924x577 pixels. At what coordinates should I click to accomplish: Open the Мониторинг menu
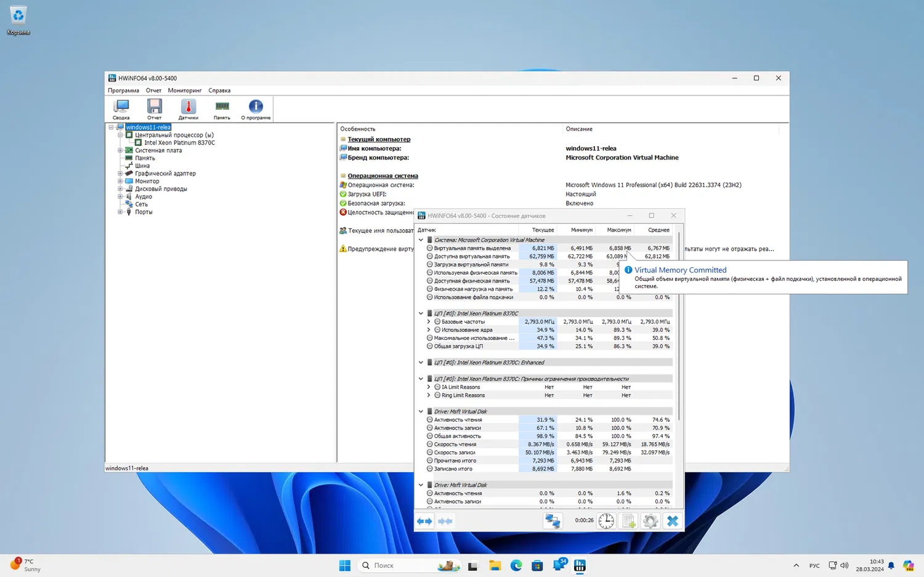coord(184,91)
